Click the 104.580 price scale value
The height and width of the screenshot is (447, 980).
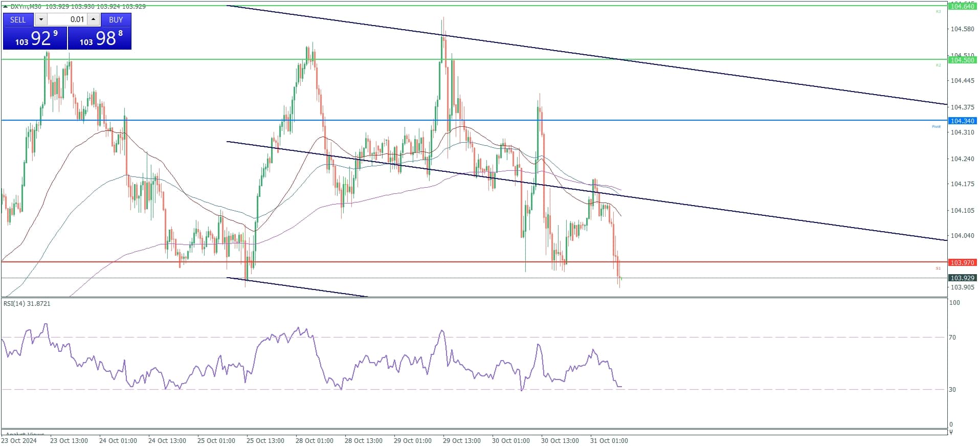pos(962,29)
